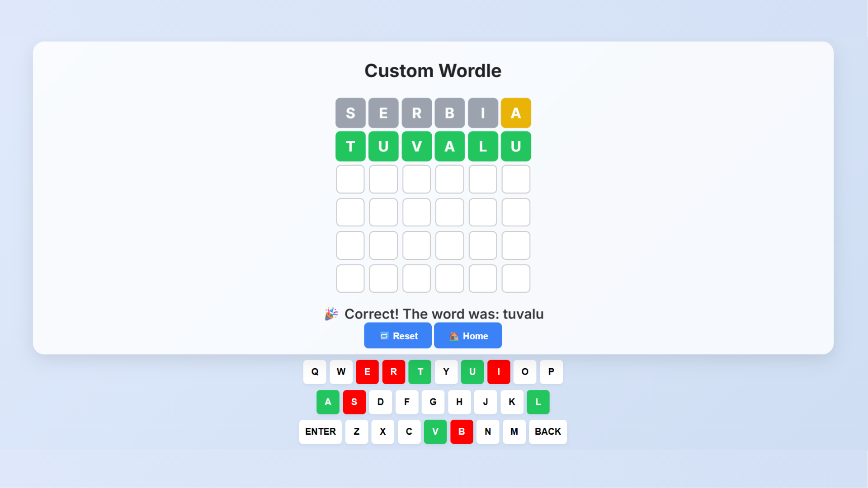The width and height of the screenshot is (868, 488).
Task: Click the red I key
Action: 499,372
